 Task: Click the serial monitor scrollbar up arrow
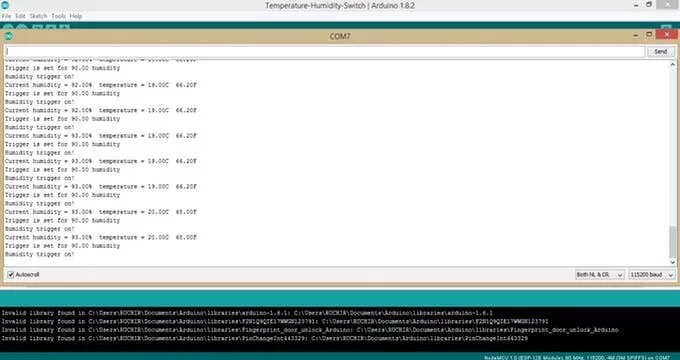click(672, 65)
